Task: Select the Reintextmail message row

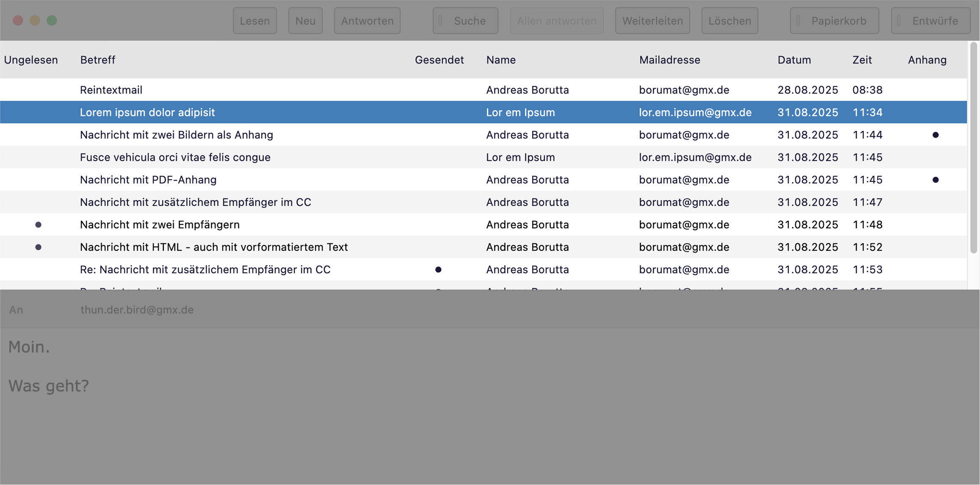Action: pos(111,90)
